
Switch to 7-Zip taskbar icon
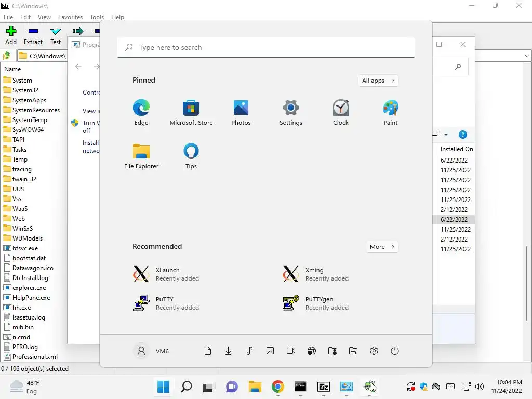pos(323,387)
